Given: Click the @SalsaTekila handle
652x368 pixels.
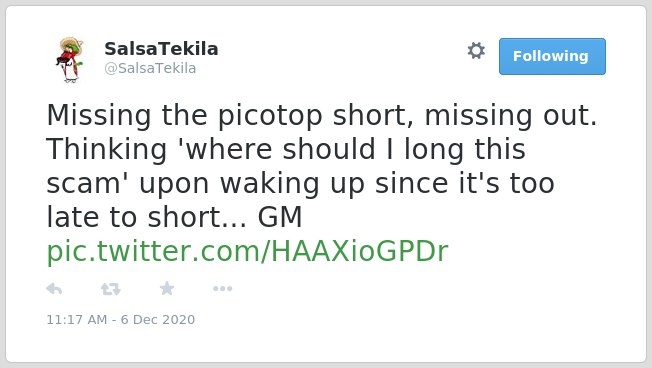Looking at the screenshot, I should point(150,68).
